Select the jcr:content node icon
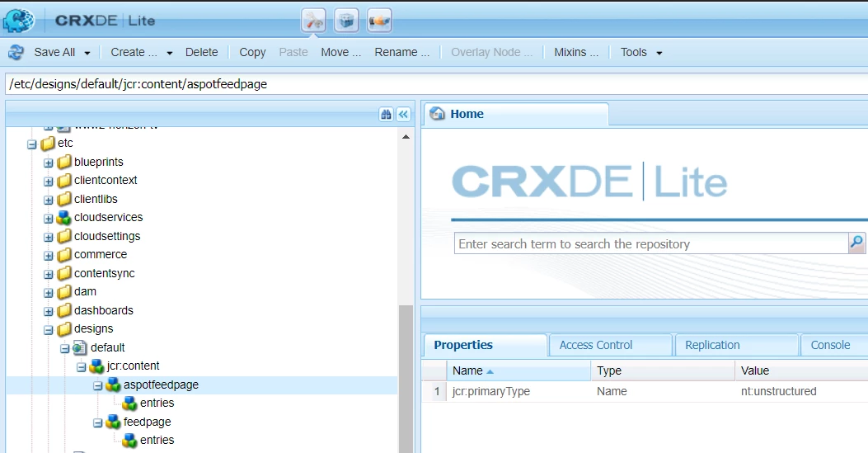Image resolution: width=868 pixels, height=453 pixels. (97, 366)
